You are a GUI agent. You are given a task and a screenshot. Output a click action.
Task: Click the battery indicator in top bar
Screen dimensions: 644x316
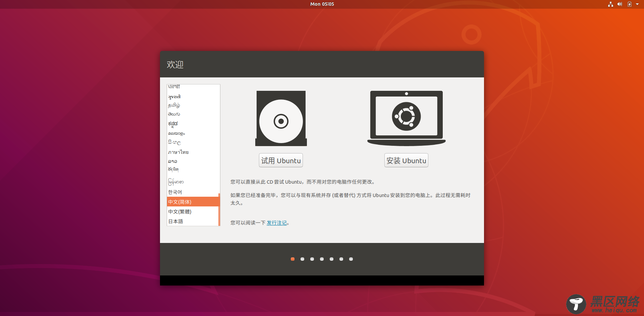tap(630, 4)
